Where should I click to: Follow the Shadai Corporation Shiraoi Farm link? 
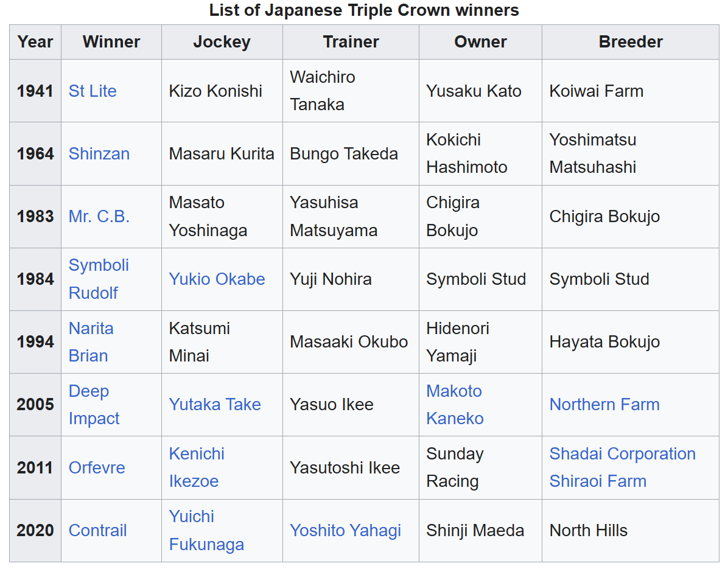click(x=622, y=467)
